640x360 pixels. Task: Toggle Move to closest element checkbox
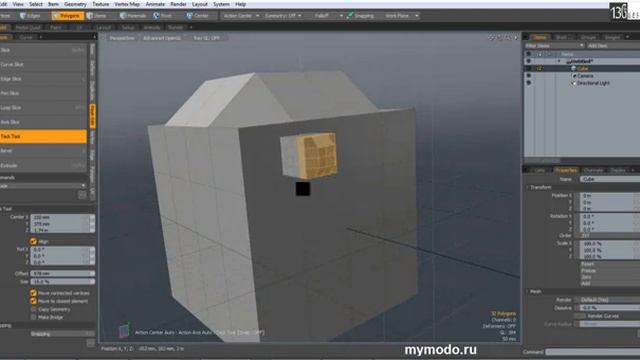tap(33, 301)
